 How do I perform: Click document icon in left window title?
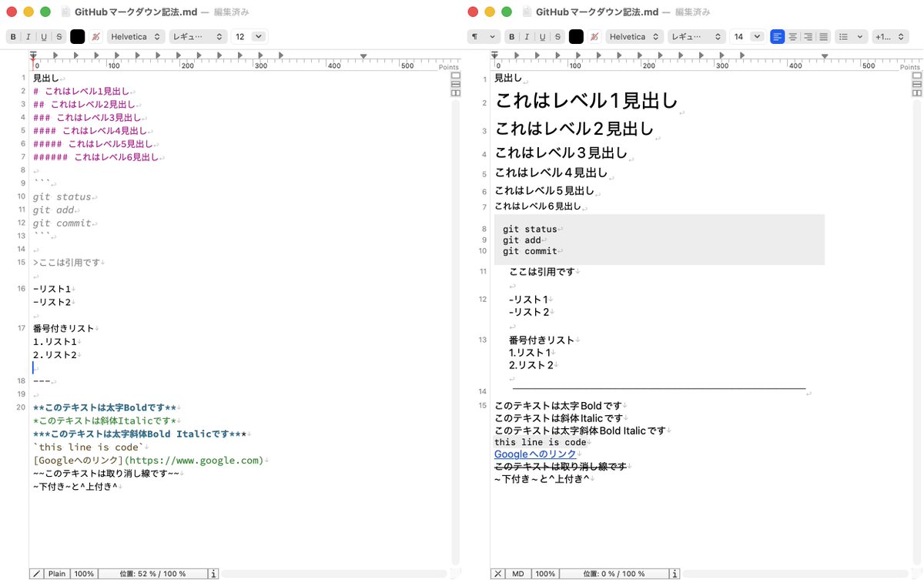pos(65,12)
